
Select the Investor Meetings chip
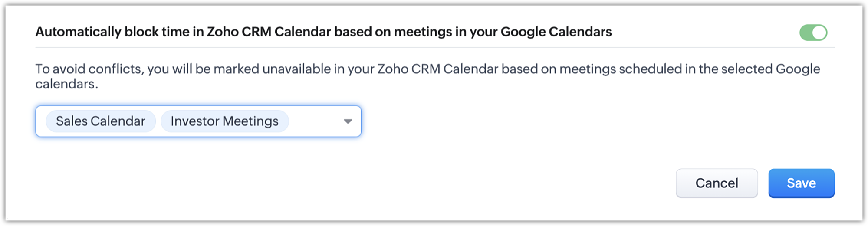[224, 121]
